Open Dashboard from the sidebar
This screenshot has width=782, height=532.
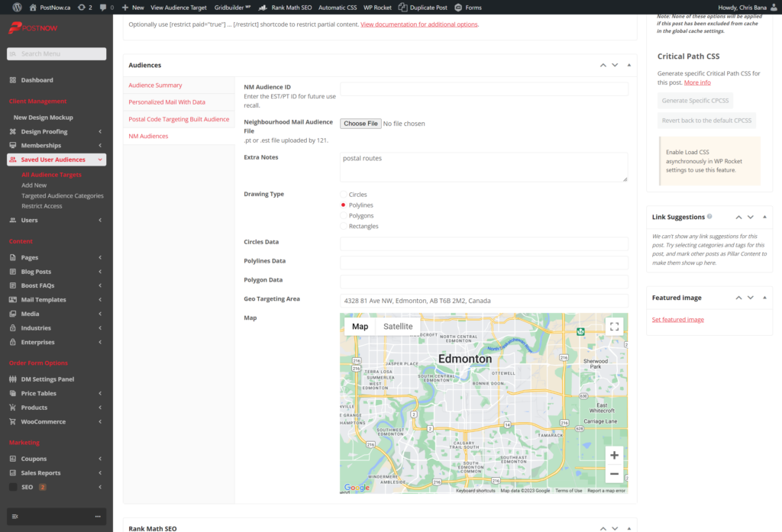tap(37, 80)
